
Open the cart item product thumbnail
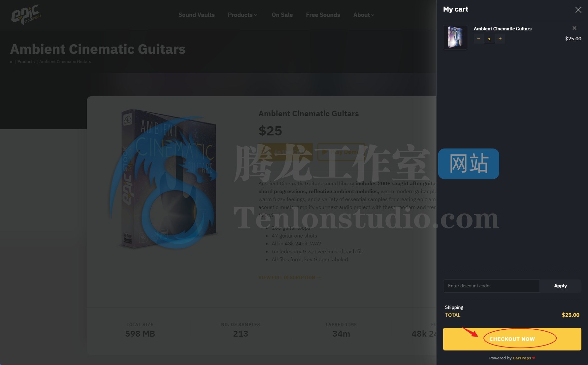[455, 37]
